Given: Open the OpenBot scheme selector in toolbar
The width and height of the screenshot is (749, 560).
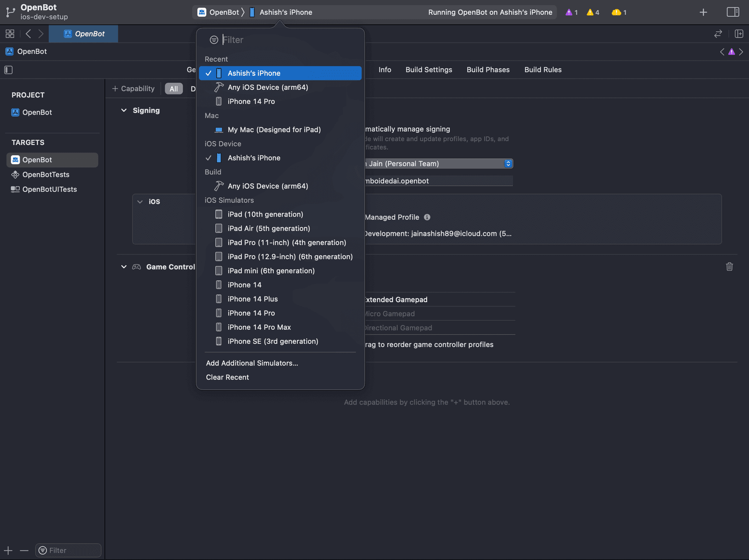Looking at the screenshot, I should click(219, 12).
